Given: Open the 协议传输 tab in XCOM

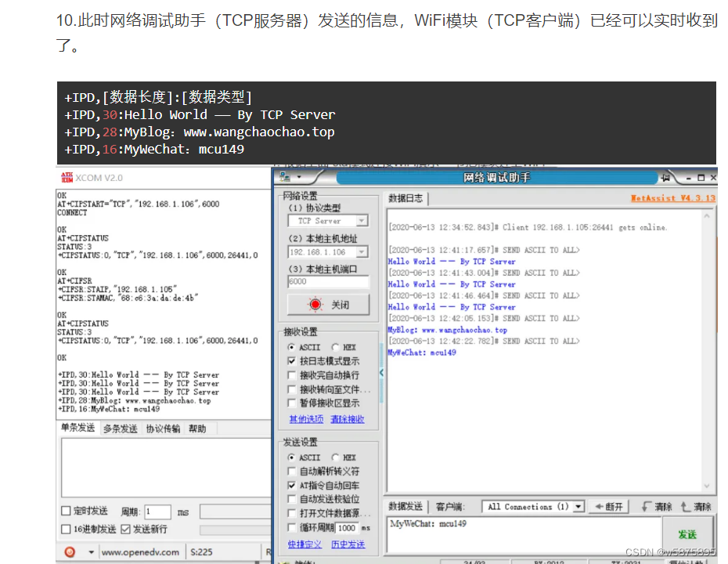Looking at the screenshot, I should pos(163,428).
